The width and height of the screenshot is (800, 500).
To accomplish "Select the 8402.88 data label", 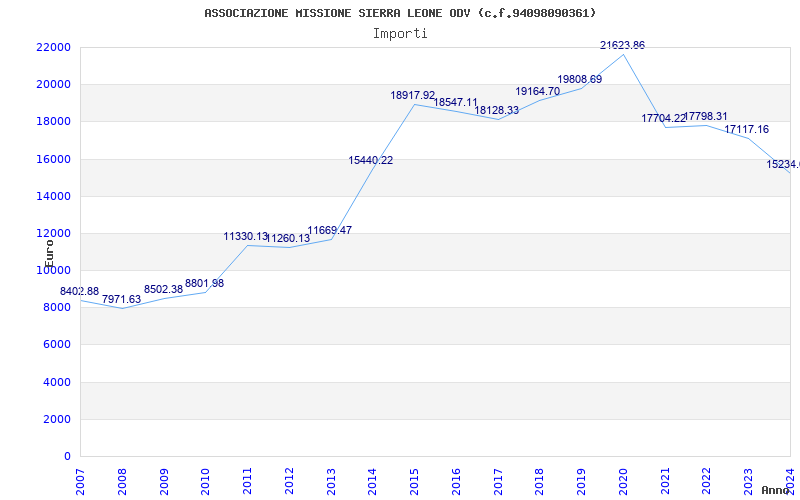I will [x=80, y=291].
